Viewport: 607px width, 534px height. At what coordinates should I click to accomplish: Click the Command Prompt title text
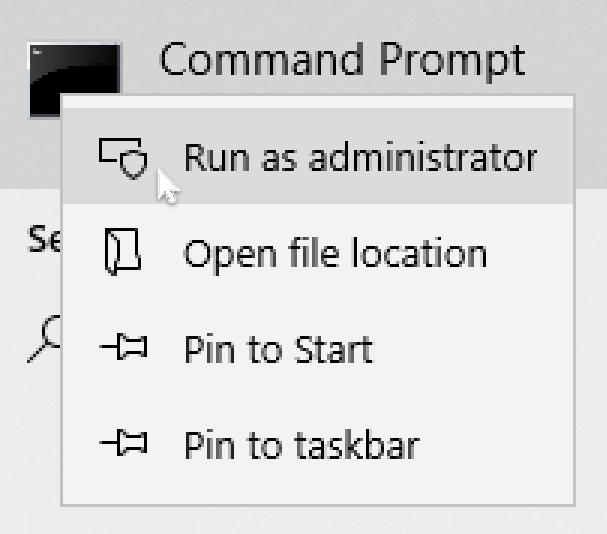[342, 60]
